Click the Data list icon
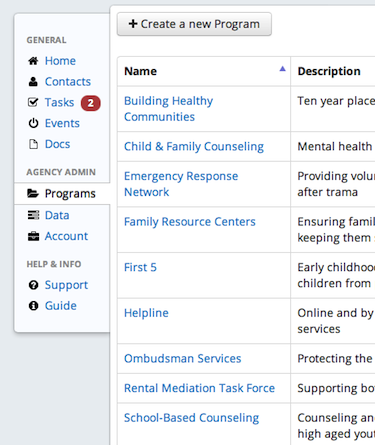This screenshot has width=375, height=445. (33, 215)
